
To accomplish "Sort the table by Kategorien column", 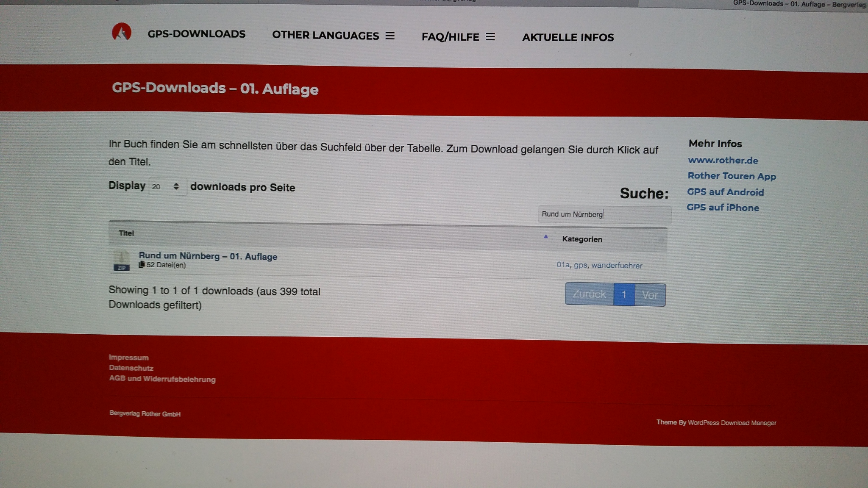I will (x=582, y=239).
